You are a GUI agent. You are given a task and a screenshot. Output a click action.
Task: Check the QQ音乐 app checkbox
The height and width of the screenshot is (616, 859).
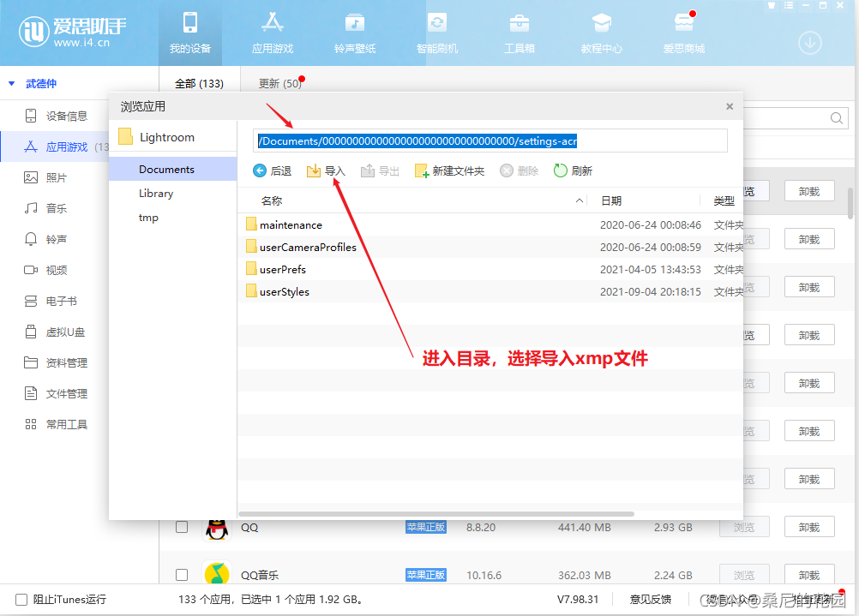pyautogui.click(x=182, y=575)
